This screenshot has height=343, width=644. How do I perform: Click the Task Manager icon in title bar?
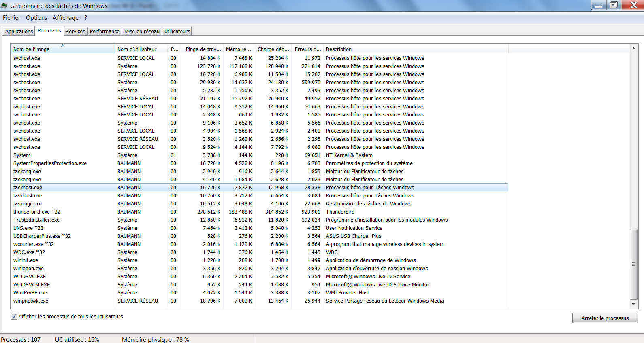pyautogui.click(x=4, y=6)
